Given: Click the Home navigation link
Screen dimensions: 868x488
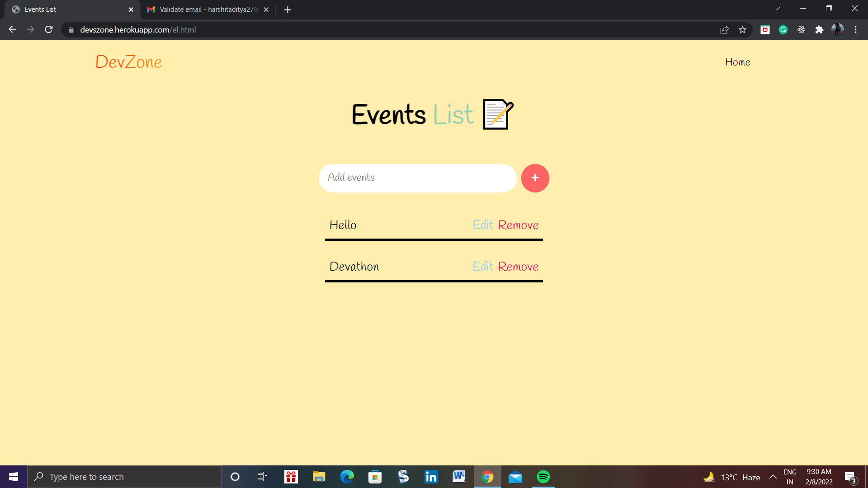Looking at the screenshot, I should pos(737,62).
